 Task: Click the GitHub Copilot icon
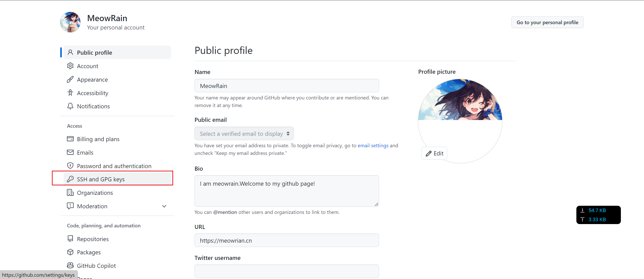tap(70, 266)
